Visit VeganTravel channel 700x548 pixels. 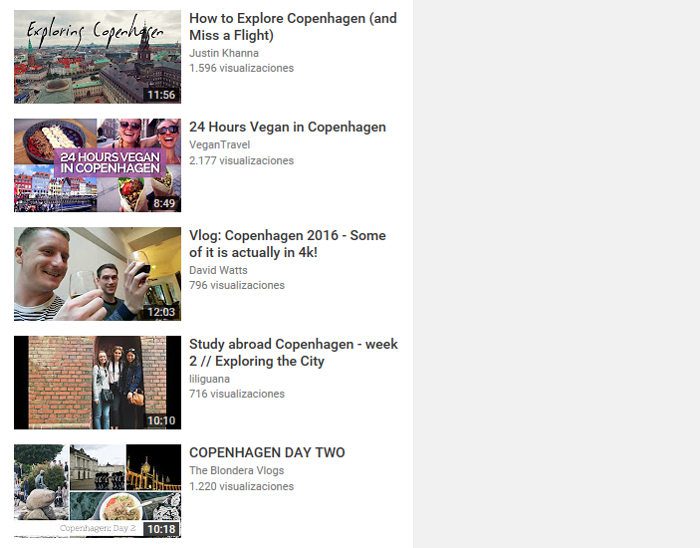point(220,145)
